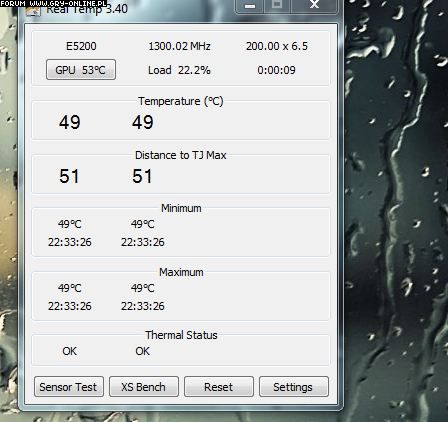The height and width of the screenshot is (422, 448).
Task: Click the second core temperature reading 49
Action: pos(143,122)
